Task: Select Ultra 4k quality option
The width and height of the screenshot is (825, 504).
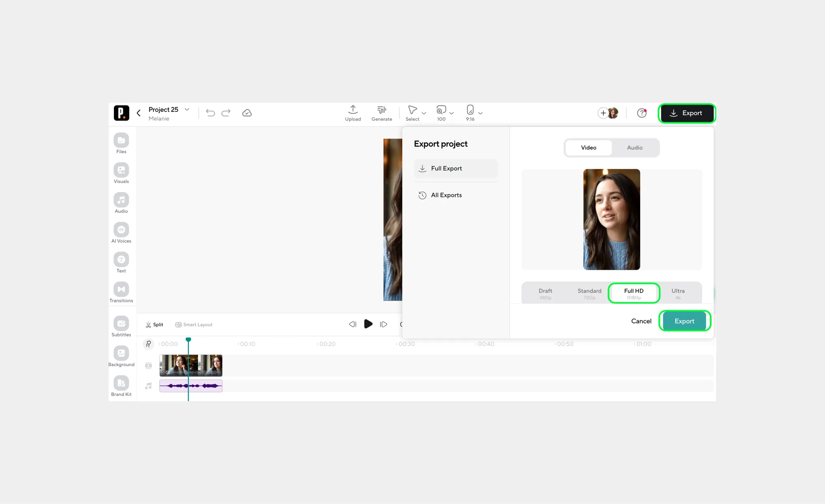Action: 678,293
